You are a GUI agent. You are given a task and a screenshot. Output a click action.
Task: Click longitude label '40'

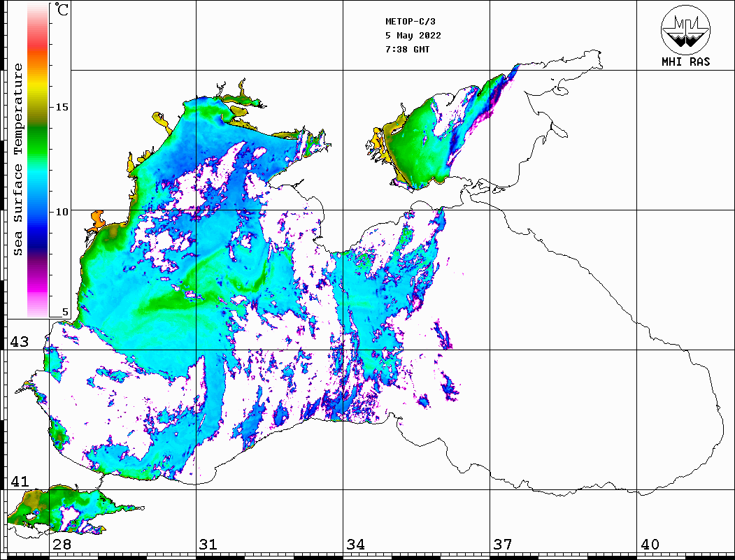click(x=650, y=545)
